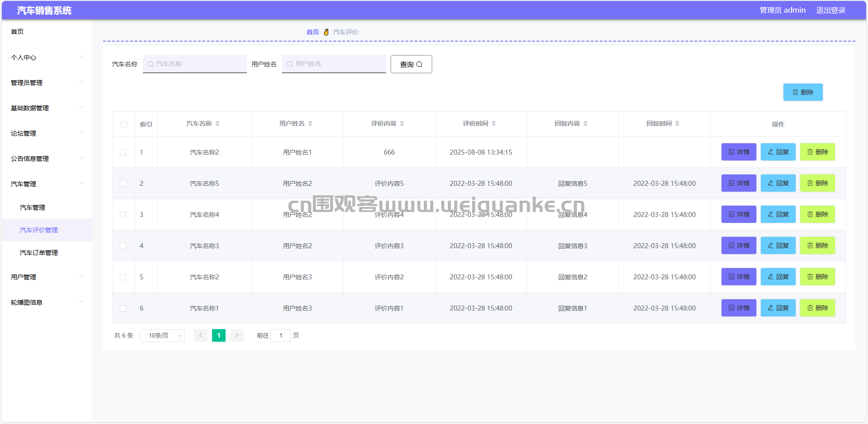The width and height of the screenshot is (868, 424).
Task: Click 回复 for row 6 评价内容1
Action: [778, 308]
